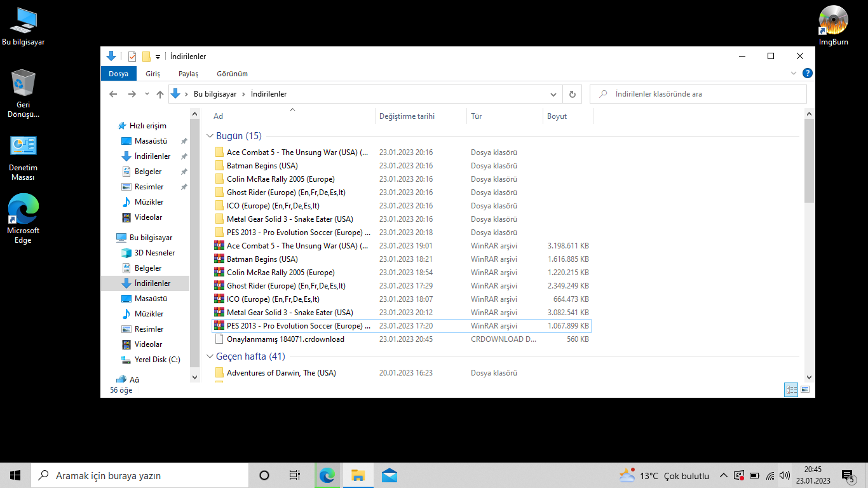Viewport: 868px width, 488px height.
Task: Switch to details view in status bar
Action: (791, 390)
